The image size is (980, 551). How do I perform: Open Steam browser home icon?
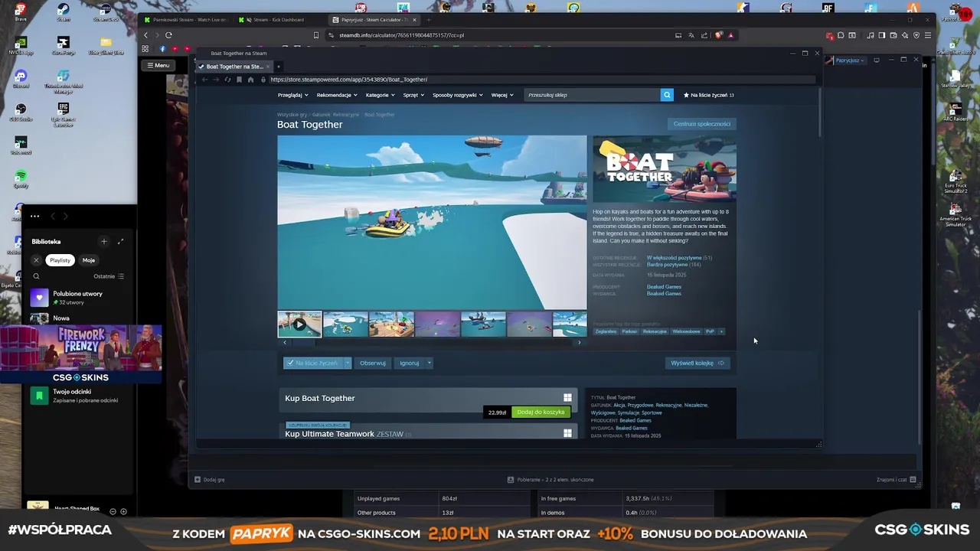tap(250, 80)
